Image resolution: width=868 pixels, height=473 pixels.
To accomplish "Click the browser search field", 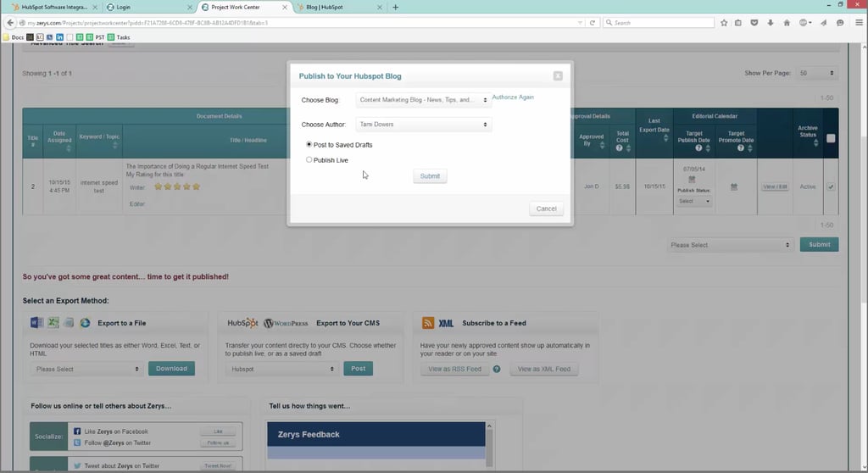I will [x=659, y=23].
